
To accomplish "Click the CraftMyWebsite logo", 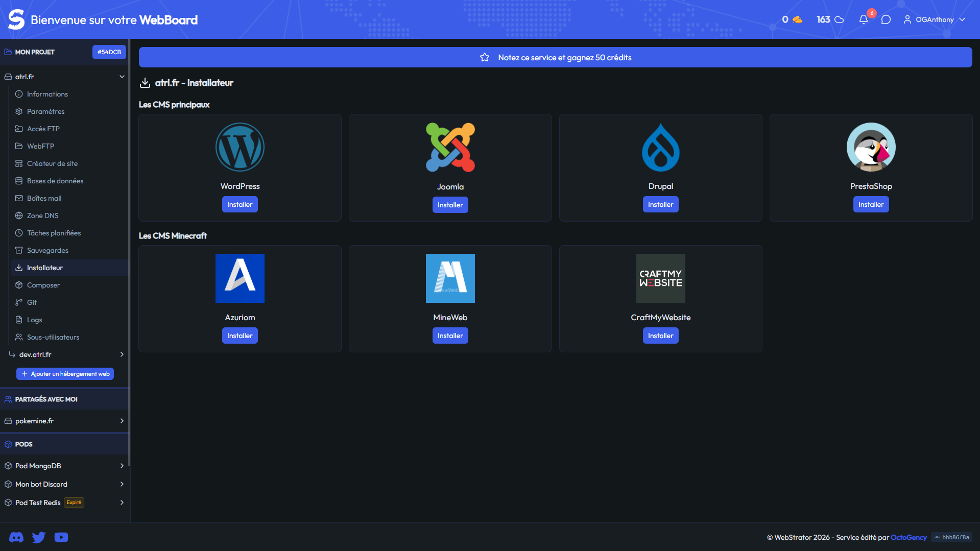I will [x=661, y=278].
